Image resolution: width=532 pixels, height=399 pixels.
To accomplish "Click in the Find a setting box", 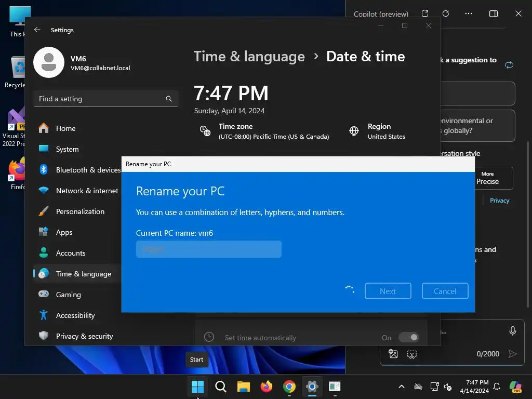I will coord(106,99).
